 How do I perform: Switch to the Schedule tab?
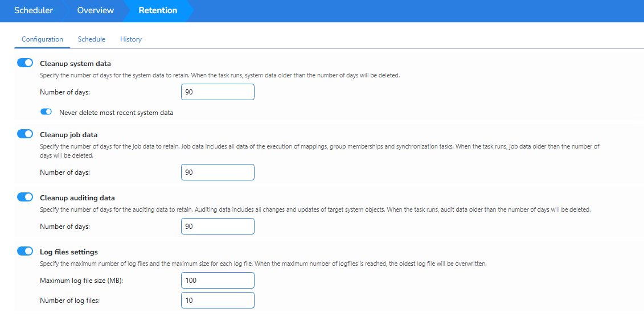pos(91,39)
